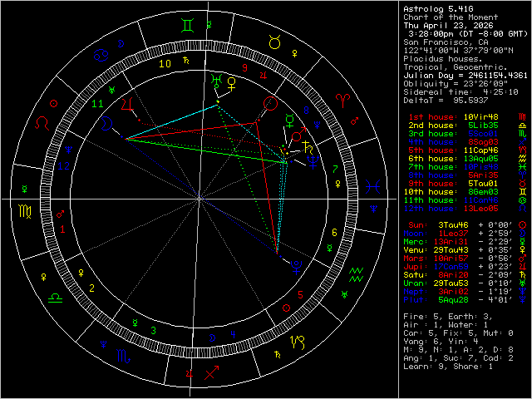Select the large green Mercury glyph inside the wheel
532x399 pixels.
[x=290, y=121]
